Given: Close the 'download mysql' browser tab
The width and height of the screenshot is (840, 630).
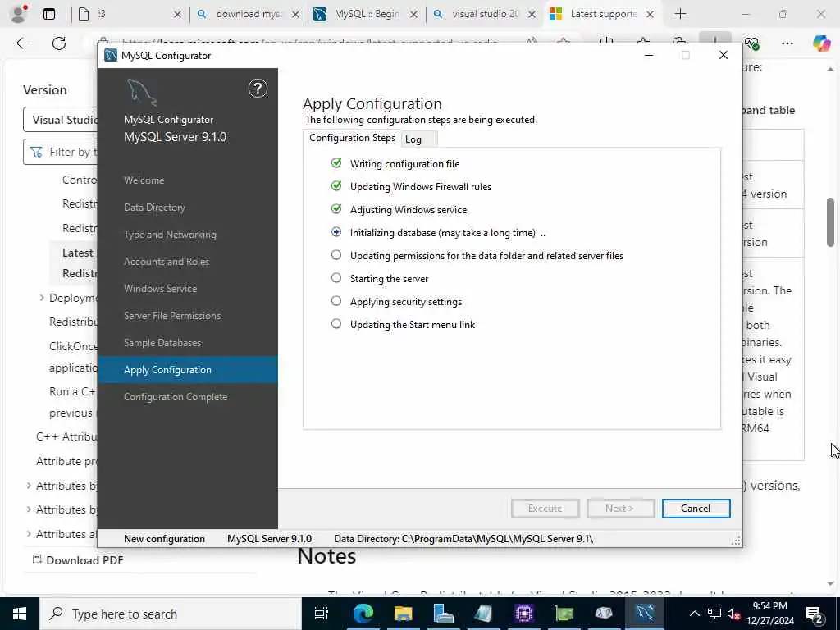Looking at the screenshot, I should coord(295,15).
